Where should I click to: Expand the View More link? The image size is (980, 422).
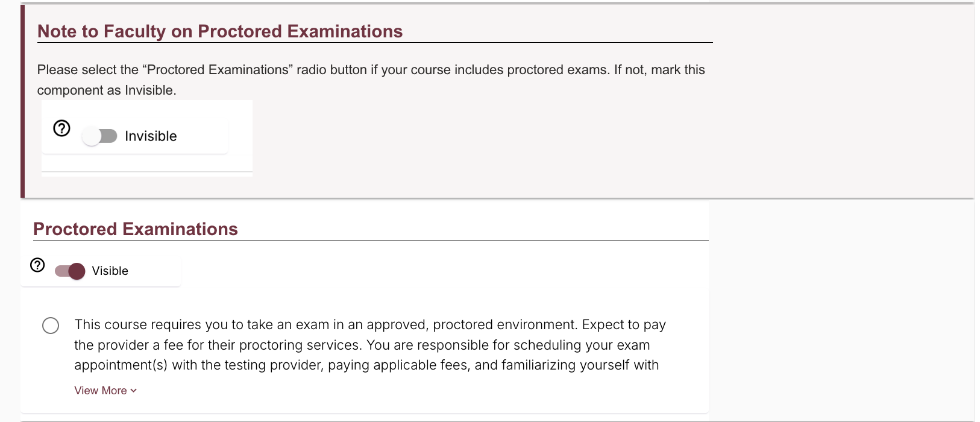click(x=101, y=391)
